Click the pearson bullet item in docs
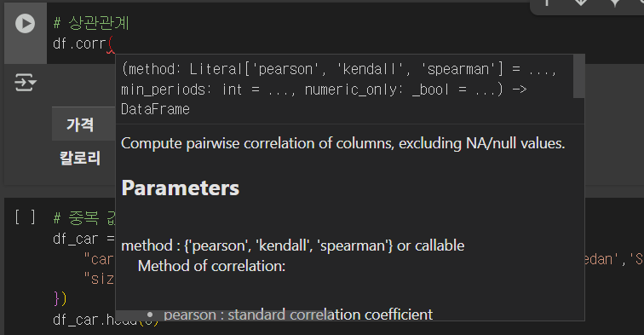Image resolution: width=644 pixels, height=335 pixels. coord(298,315)
